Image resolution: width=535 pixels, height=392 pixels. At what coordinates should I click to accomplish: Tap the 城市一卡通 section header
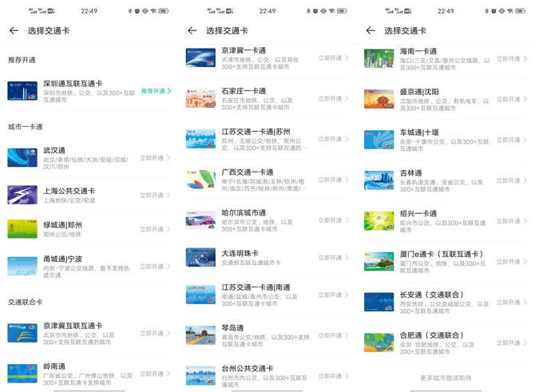tap(26, 127)
